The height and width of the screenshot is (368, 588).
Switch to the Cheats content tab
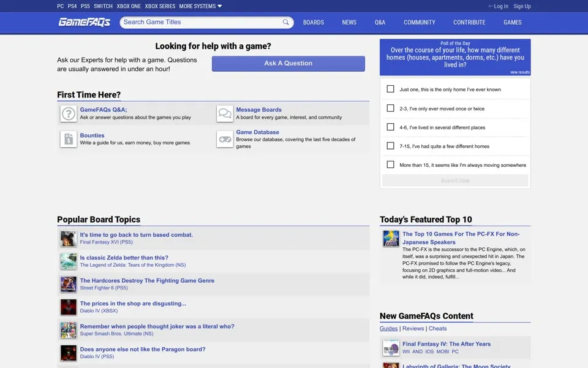coord(437,328)
